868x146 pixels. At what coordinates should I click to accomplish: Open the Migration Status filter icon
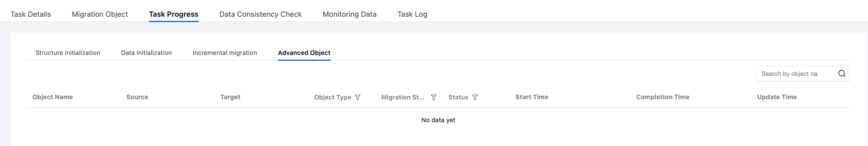click(434, 97)
